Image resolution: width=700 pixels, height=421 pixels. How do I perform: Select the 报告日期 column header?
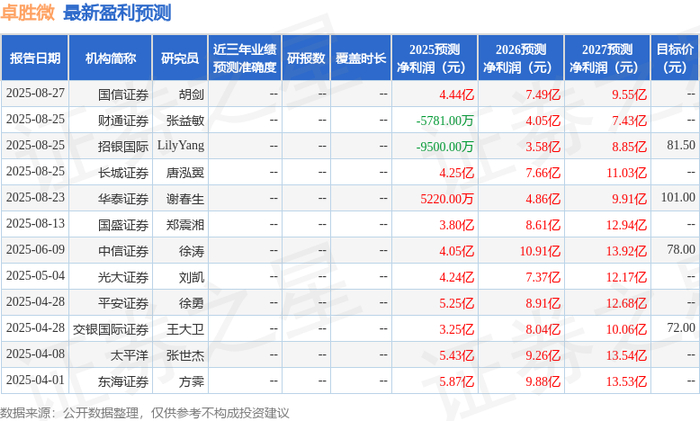pyautogui.click(x=35, y=58)
